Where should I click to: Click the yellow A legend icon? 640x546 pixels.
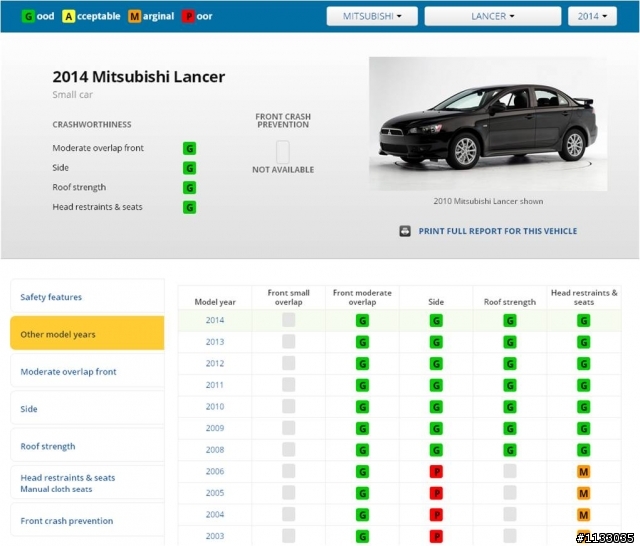pyautogui.click(x=69, y=16)
